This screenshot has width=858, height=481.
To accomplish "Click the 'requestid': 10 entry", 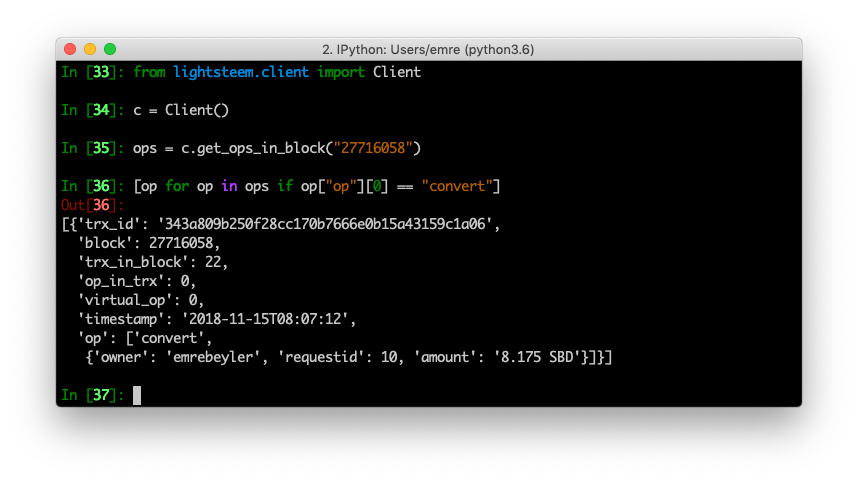I will coord(337,357).
